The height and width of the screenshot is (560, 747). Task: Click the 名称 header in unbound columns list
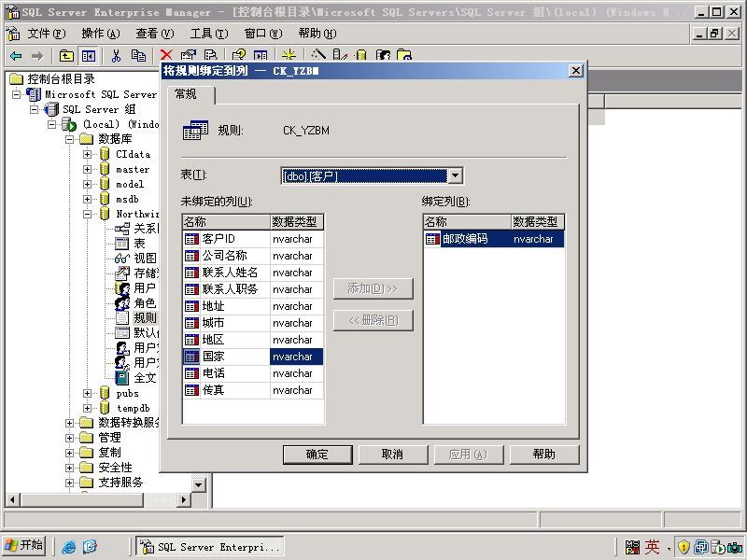(x=226, y=222)
